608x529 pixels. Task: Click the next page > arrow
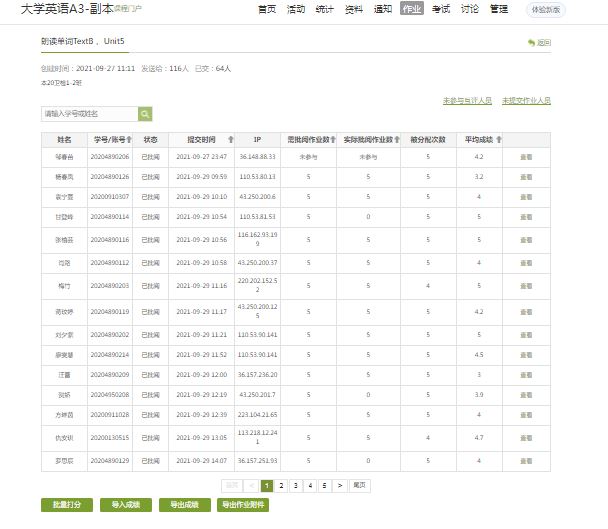pos(340,486)
